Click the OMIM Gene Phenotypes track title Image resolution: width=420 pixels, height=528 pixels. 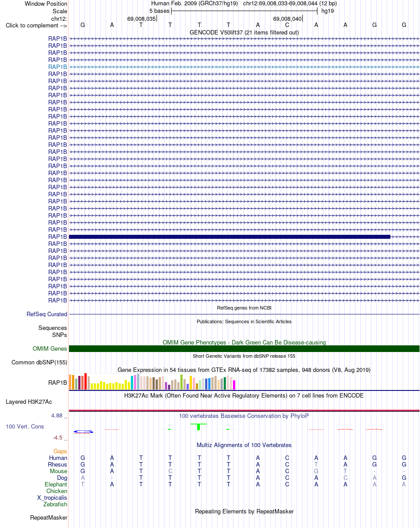244,342
